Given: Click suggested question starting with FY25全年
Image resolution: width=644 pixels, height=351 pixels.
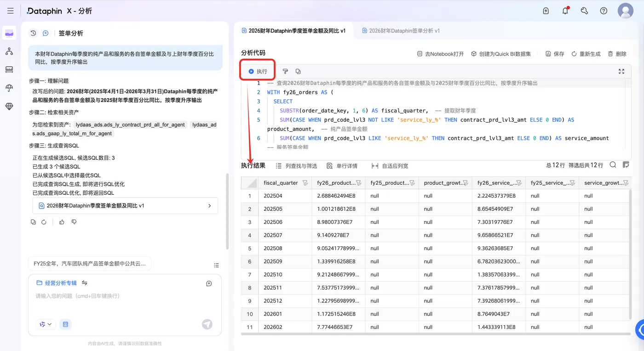Looking at the screenshot, I should 90,264.
